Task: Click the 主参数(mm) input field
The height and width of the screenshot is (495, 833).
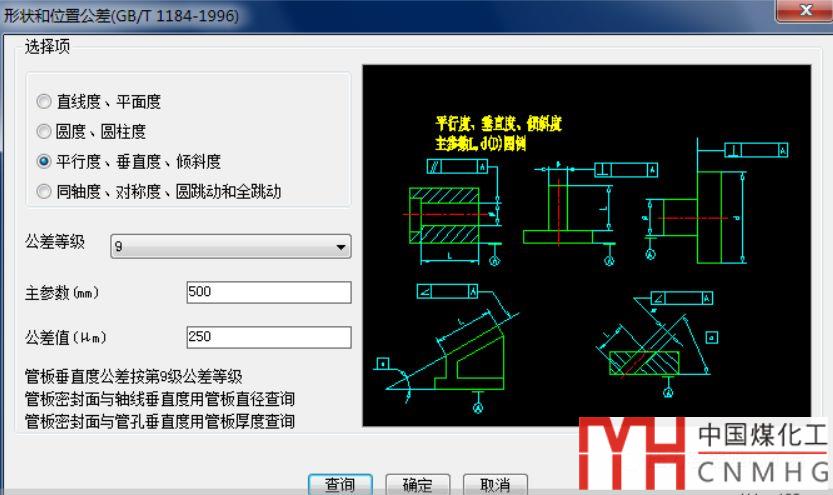Action: click(x=269, y=292)
